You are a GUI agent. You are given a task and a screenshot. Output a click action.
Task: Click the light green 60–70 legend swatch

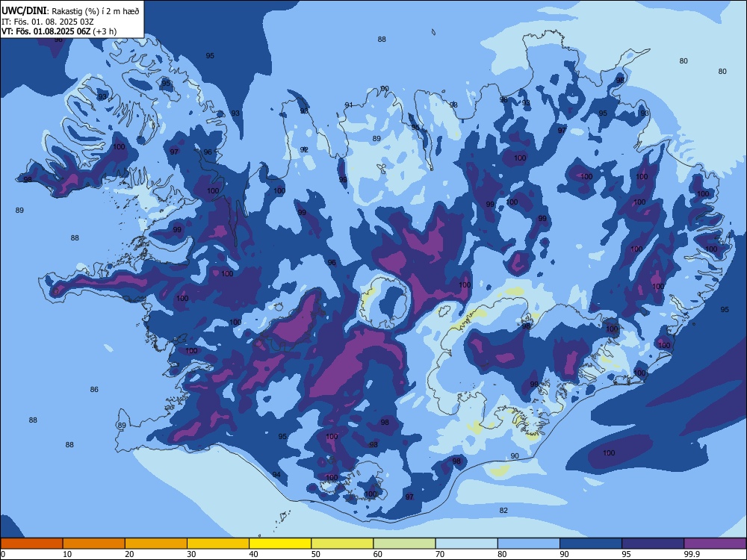(x=404, y=544)
